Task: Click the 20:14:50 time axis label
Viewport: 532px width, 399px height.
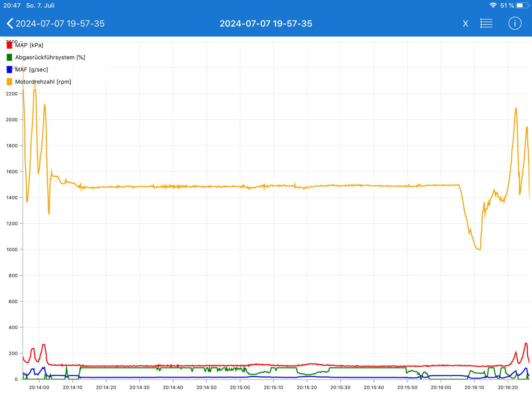Action: pos(207,387)
